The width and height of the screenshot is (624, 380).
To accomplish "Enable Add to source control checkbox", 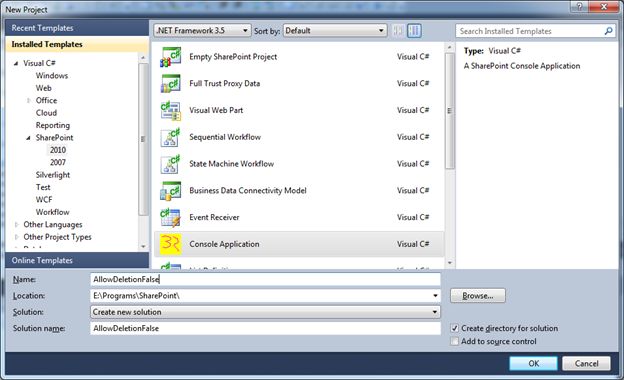I will 454,341.
